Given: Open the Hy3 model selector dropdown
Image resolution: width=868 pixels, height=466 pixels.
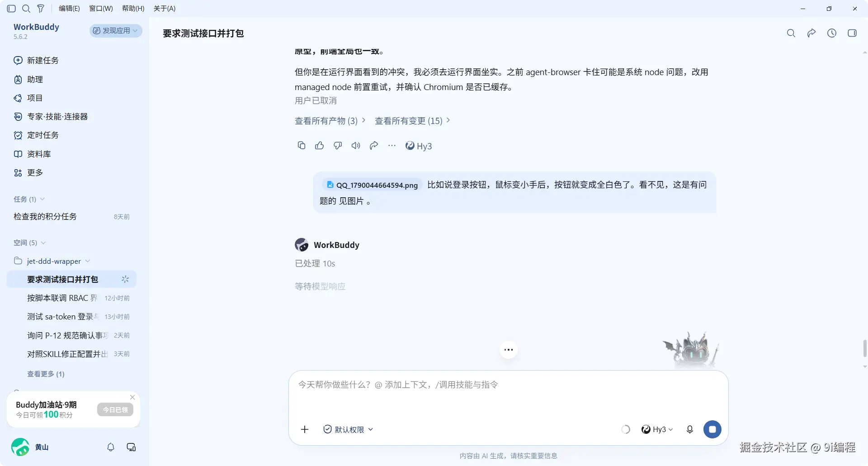Looking at the screenshot, I should [x=657, y=429].
